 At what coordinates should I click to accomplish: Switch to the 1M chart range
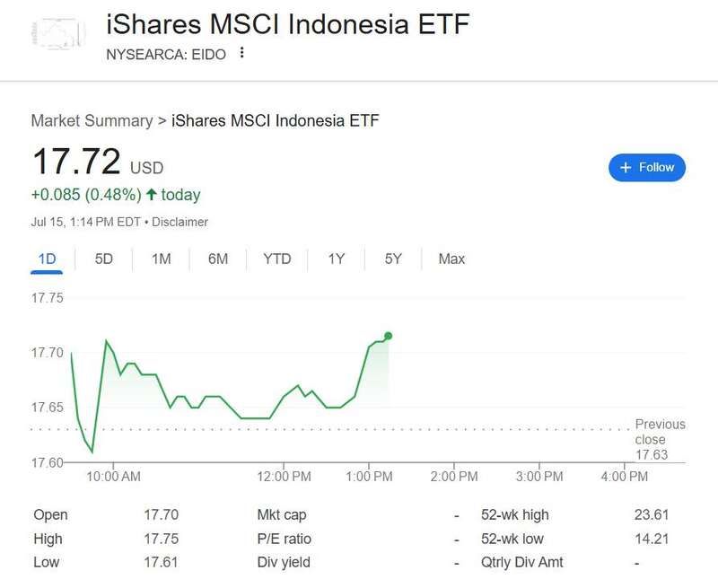(162, 259)
